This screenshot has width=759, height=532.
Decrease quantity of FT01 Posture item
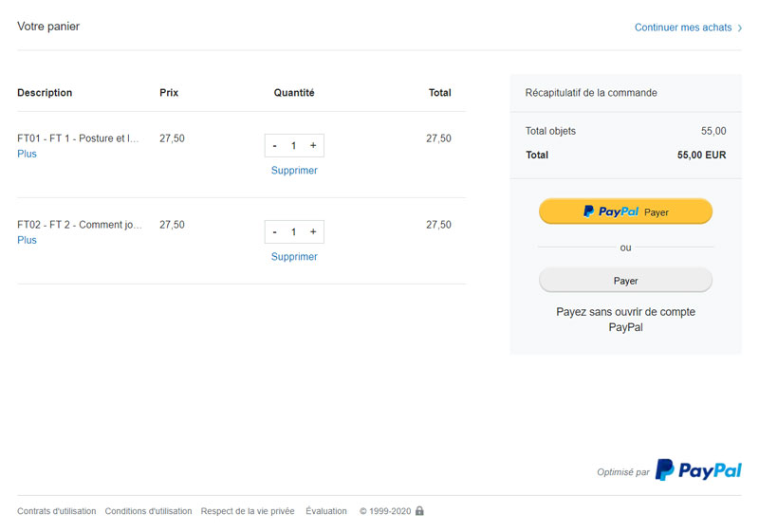[274, 146]
